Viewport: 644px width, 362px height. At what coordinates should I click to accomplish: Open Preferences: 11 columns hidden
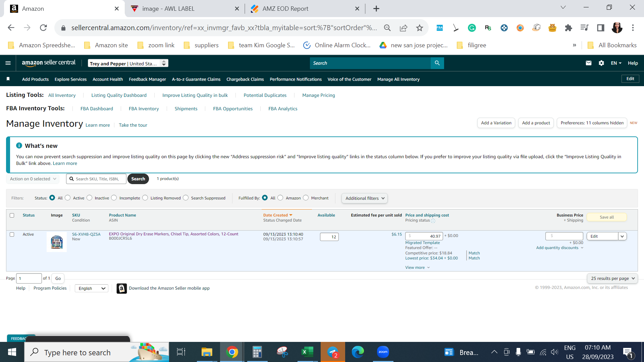tap(592, 123)
